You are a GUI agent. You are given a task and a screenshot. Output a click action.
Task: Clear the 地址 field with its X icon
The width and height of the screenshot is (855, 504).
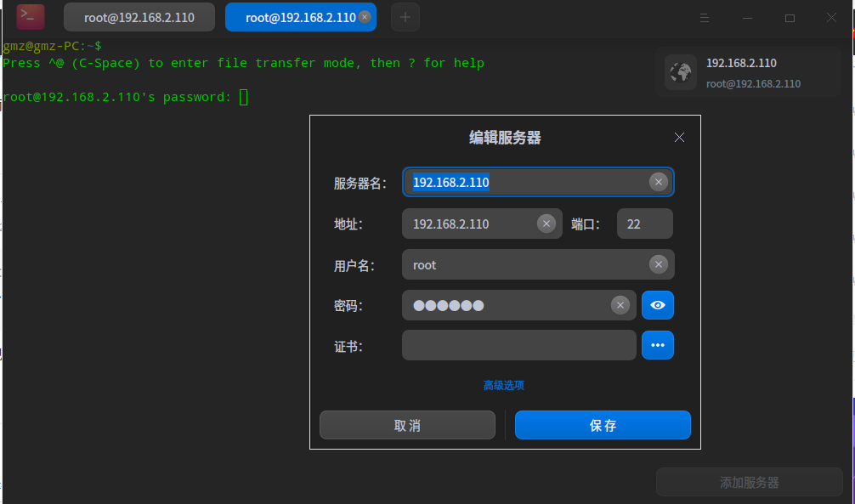(546, 223)
